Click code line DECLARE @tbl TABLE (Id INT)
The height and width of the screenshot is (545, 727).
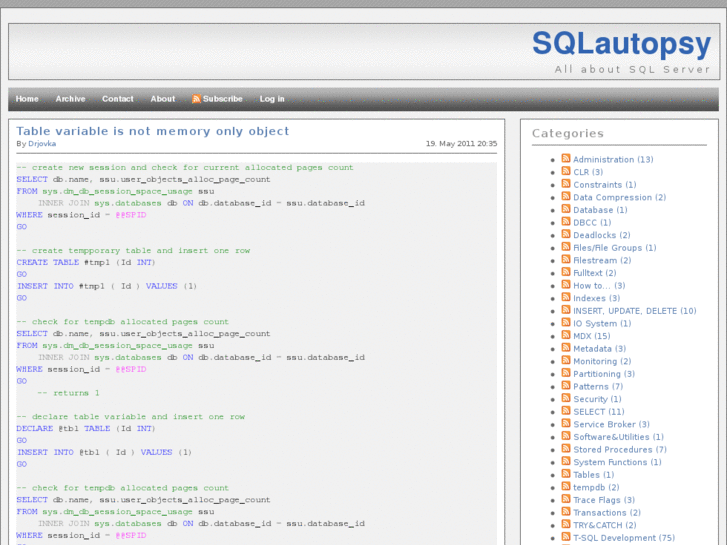(86, 429)
